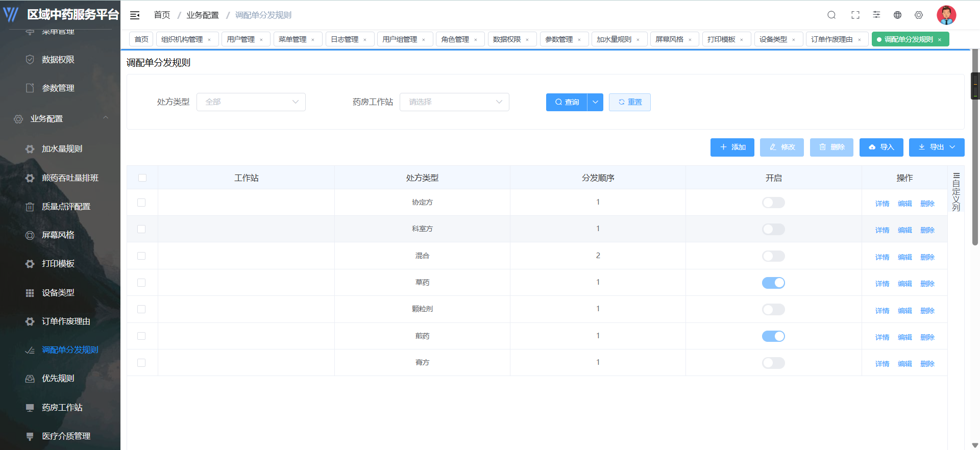Click the 添加 add button
This screenshot has width=980, height=450.
[732, 147]
